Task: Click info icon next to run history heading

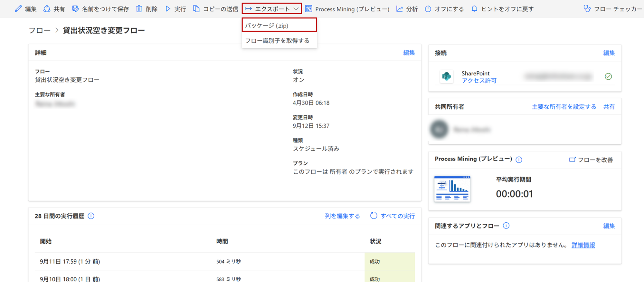Action: (x=91, y=216)
